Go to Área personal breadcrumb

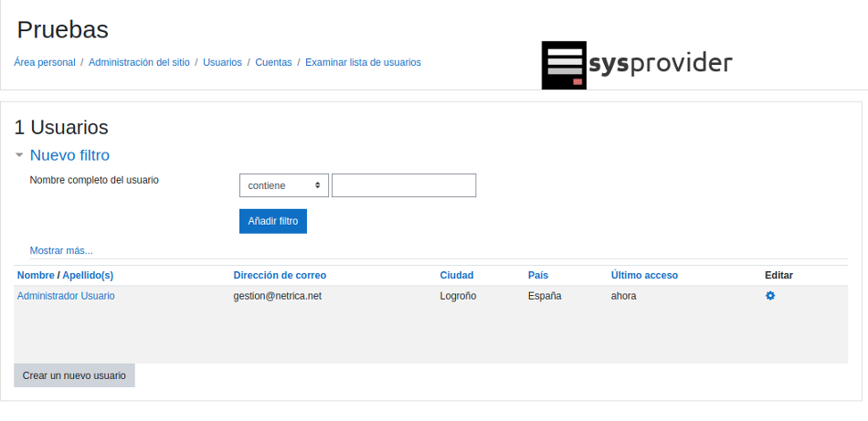pyautogui.click(x=45, y=62)
